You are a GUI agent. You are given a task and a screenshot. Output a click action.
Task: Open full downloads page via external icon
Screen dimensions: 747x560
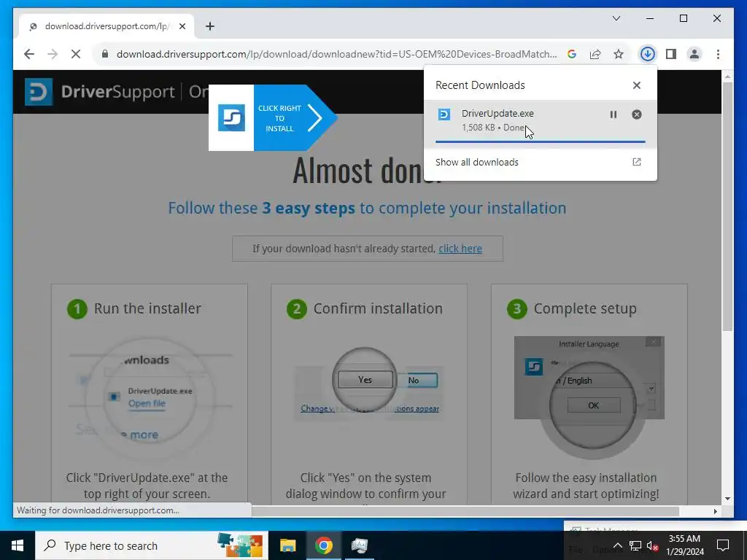coord(636,162)
